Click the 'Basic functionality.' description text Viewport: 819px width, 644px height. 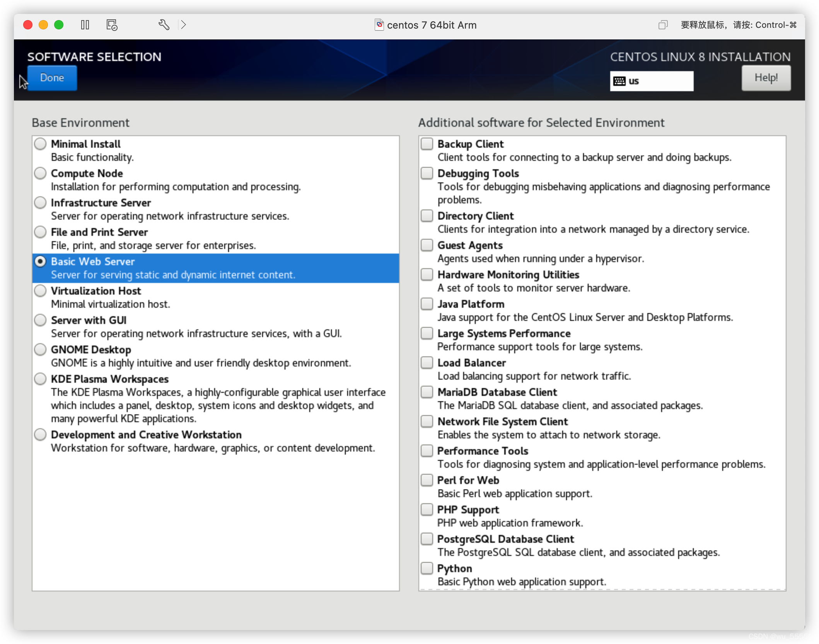tap(92, 157)
